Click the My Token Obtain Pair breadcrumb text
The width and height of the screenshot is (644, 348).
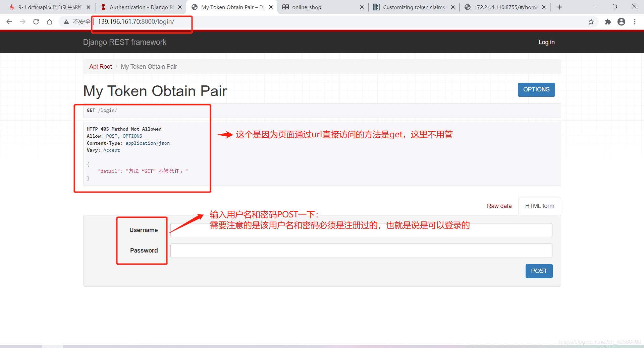(x=149, y=67)
